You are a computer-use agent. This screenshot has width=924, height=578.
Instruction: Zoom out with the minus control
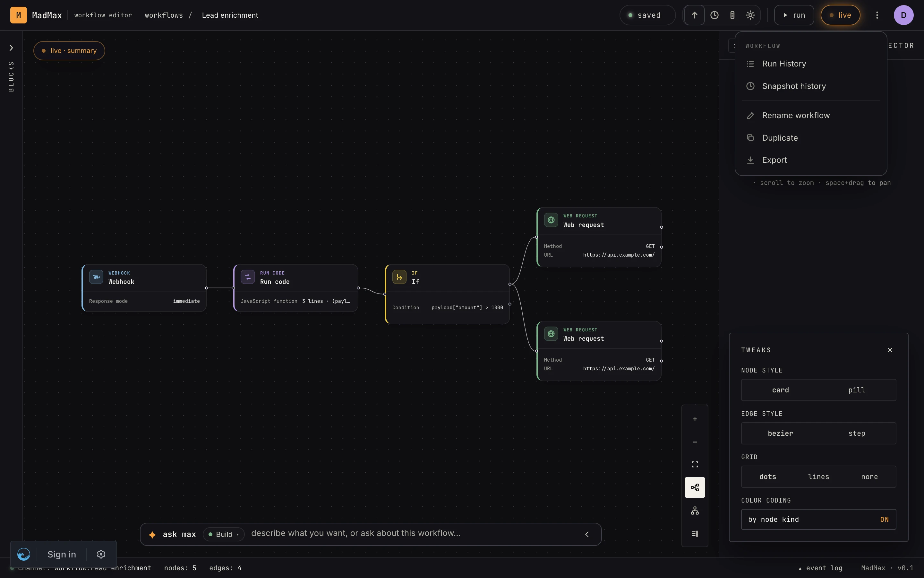(695, 442)
